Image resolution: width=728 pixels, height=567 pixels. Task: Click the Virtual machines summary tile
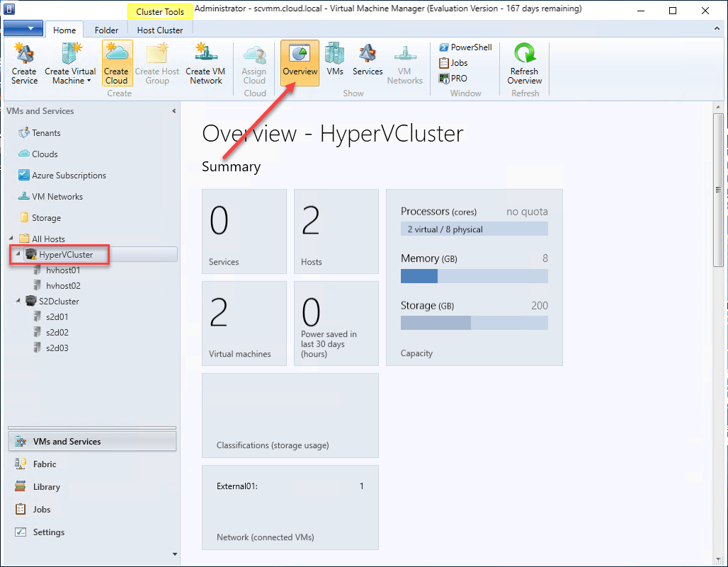pyautogui.click(x=244, y=323)
